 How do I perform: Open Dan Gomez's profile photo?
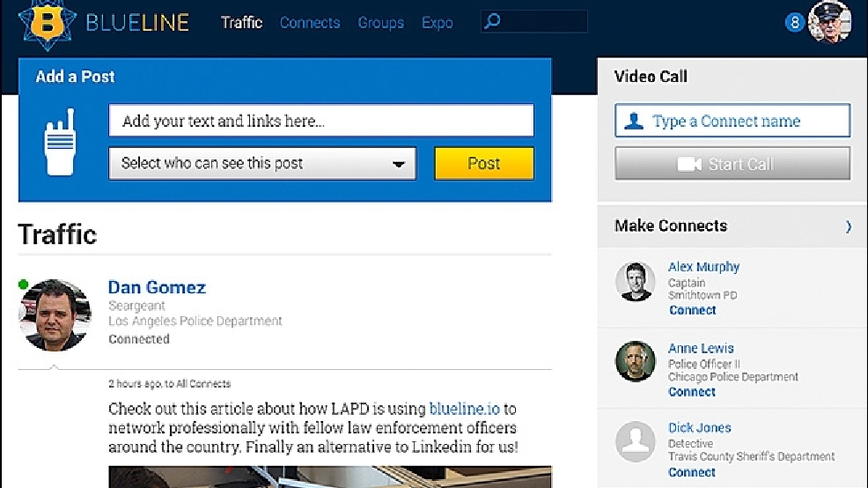coord(55,314)
